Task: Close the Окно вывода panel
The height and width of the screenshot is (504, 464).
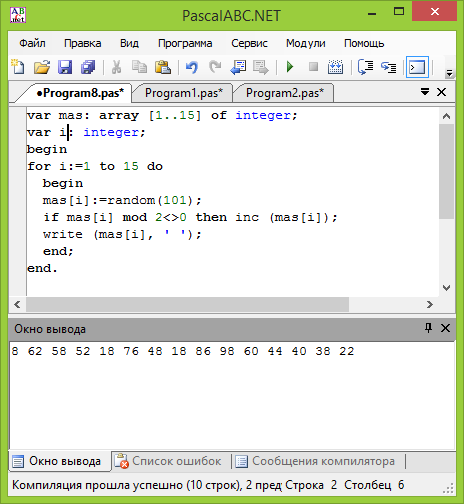Action: click(x=445, y=328)
